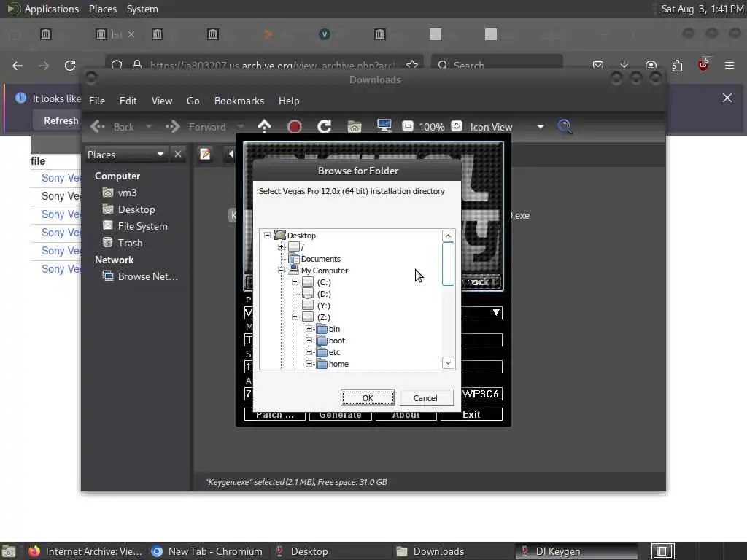Open Trash in Places sidebar
This screenshot has width=747, height=560.
[x=130, y=243]
